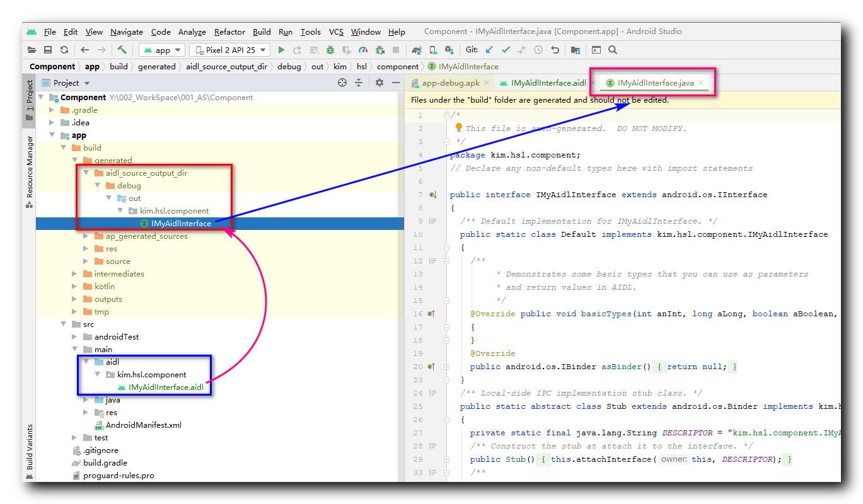The height and width of the screenshot is (504, 863).
Task: Click the implemented-interface gutter icon at line 7
Action: click(432, 195)
